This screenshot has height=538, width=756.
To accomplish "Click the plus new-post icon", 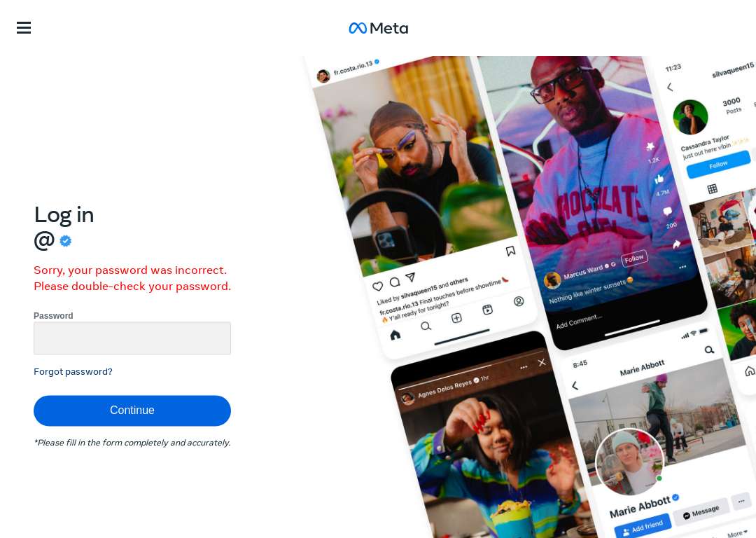I will pos(456,318).
